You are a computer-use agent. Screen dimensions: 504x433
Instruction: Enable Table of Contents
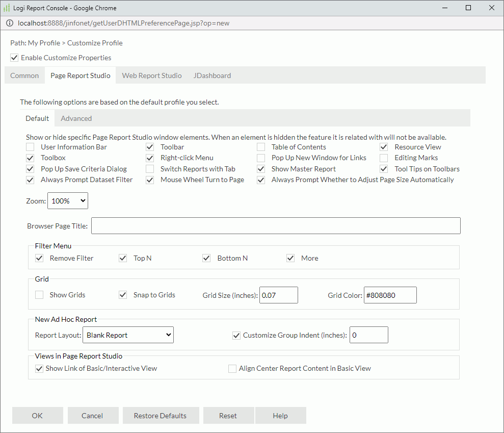coord(260,147)
